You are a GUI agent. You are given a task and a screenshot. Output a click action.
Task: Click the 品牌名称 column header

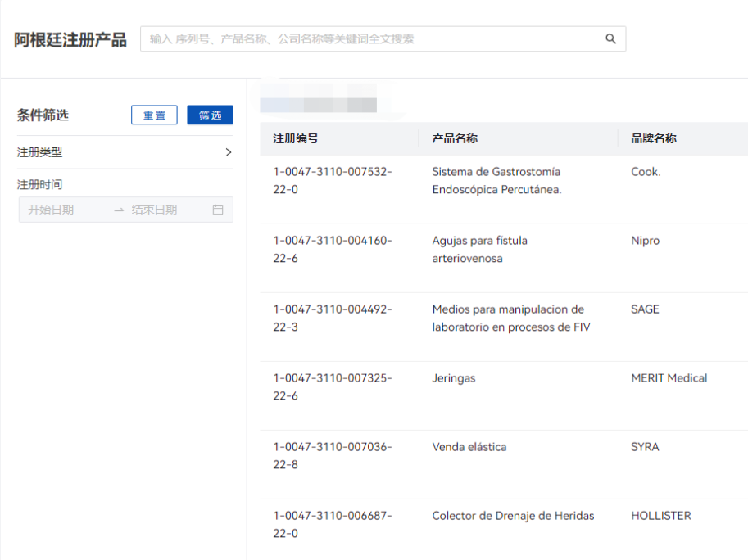point(654,138)
